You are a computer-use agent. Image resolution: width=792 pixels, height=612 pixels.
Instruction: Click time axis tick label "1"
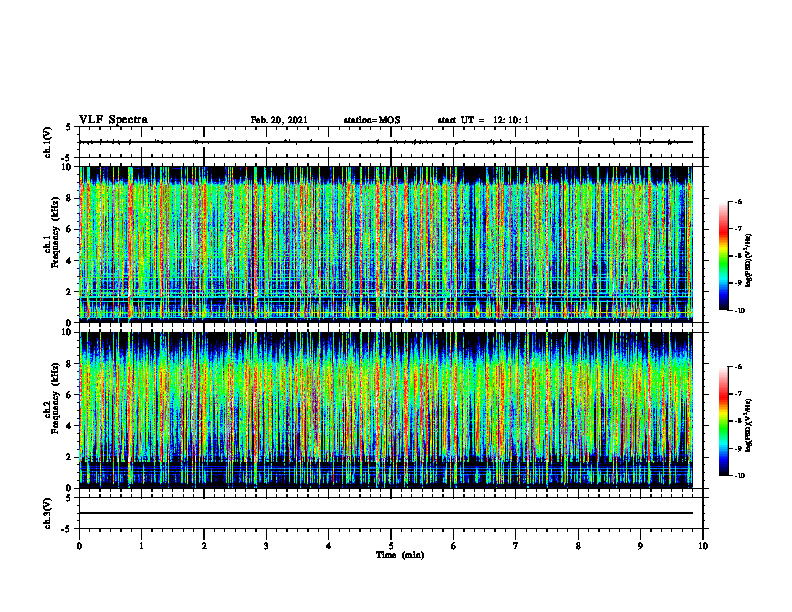(x=141, y=546)
